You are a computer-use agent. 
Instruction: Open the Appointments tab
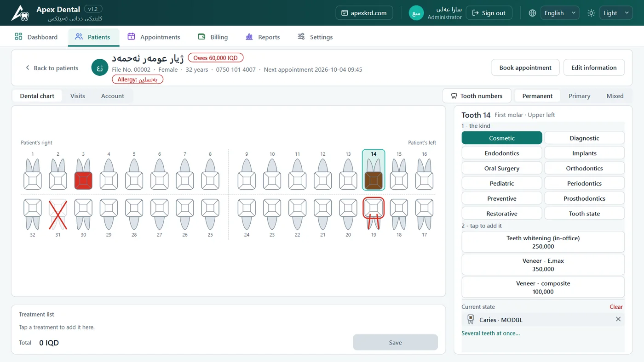(x=154, y=37)
